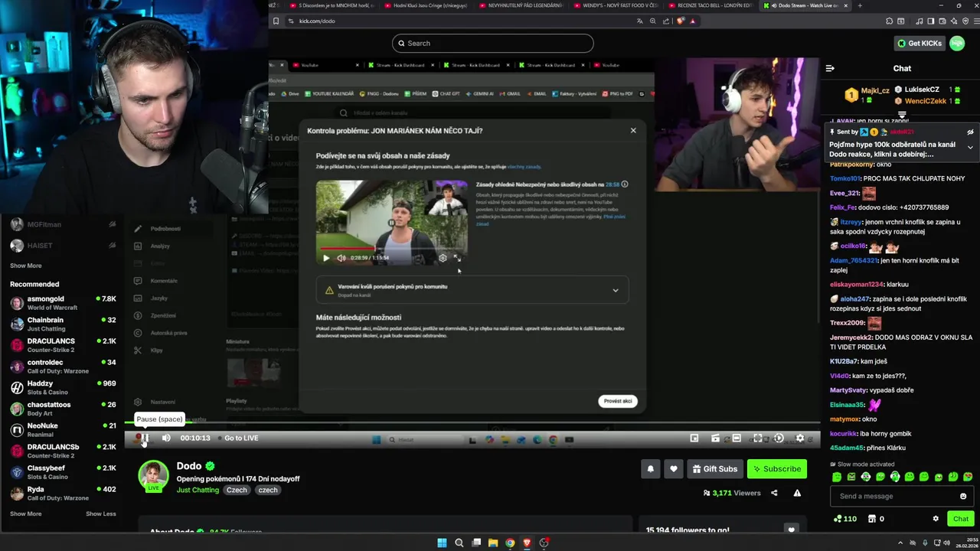Click the playback speed icon in player

(x=779, y=438)
